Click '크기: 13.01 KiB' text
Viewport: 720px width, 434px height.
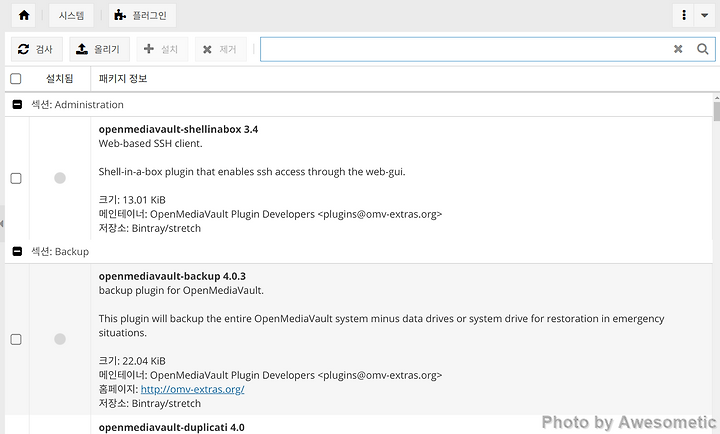(132, 200)
